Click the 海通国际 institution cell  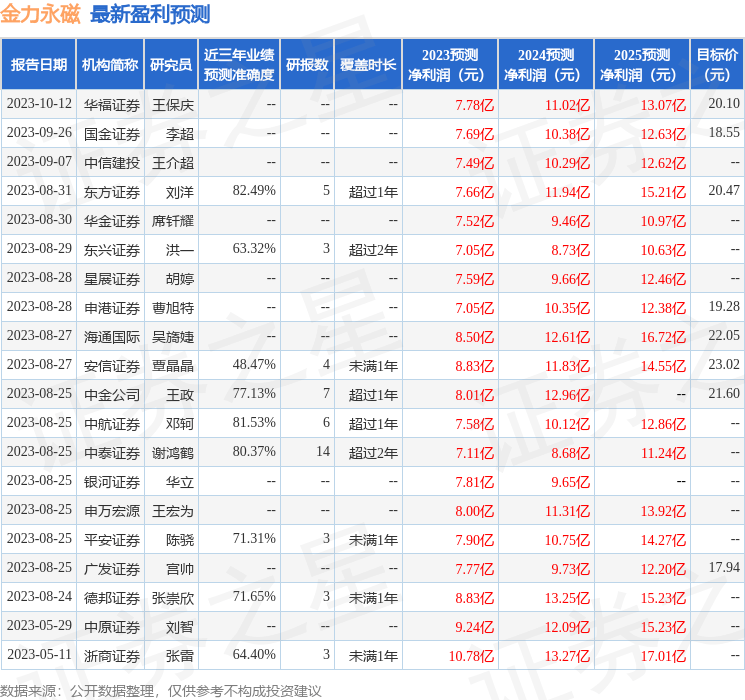112,337
